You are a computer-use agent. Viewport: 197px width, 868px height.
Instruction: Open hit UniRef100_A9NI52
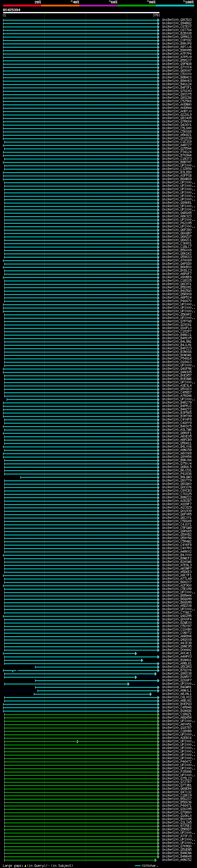177,860
